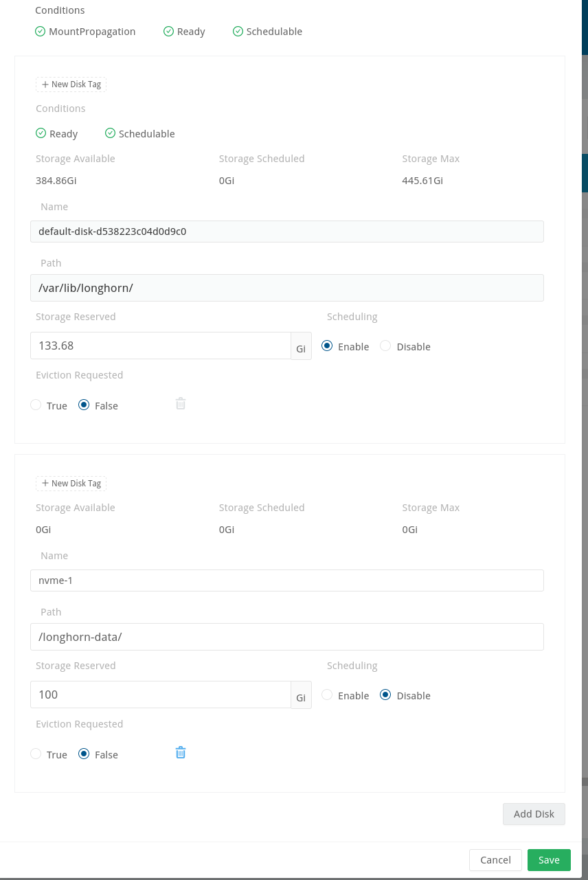
Task: Set Eviction Requested True for default-disk
Action: click(36, 405)
